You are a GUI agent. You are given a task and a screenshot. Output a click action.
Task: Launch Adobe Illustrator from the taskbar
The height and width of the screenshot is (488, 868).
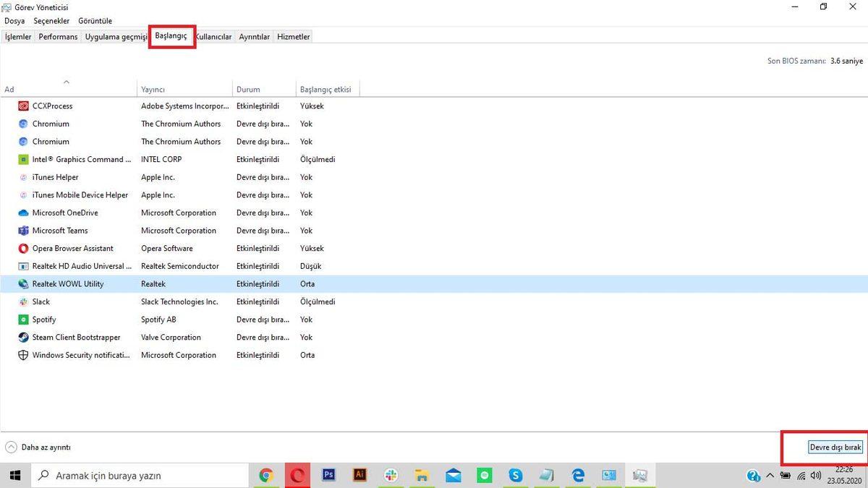(359, 475)
